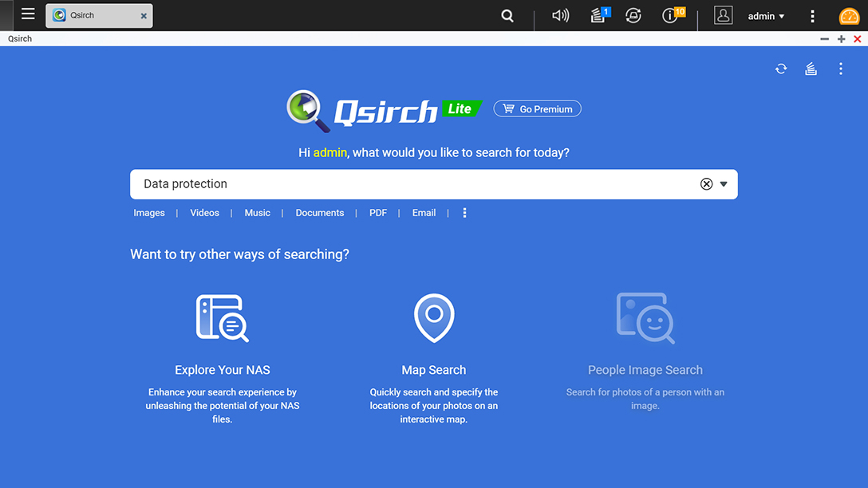Open event notifications info icon

click(x=671, y=16)
